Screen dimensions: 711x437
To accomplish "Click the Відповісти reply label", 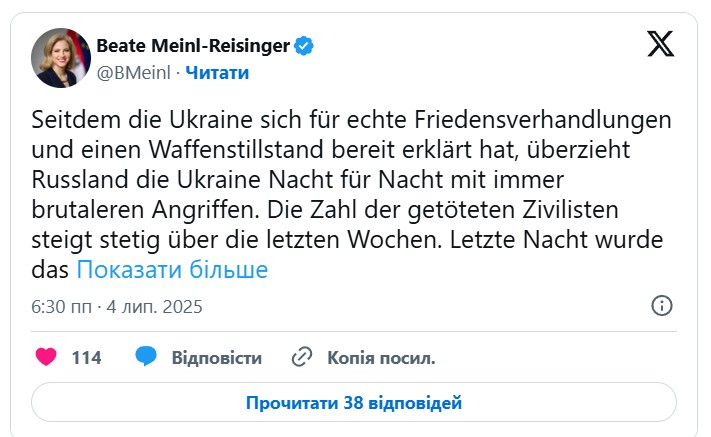I will pyautogui.click(x=216, y=357).
